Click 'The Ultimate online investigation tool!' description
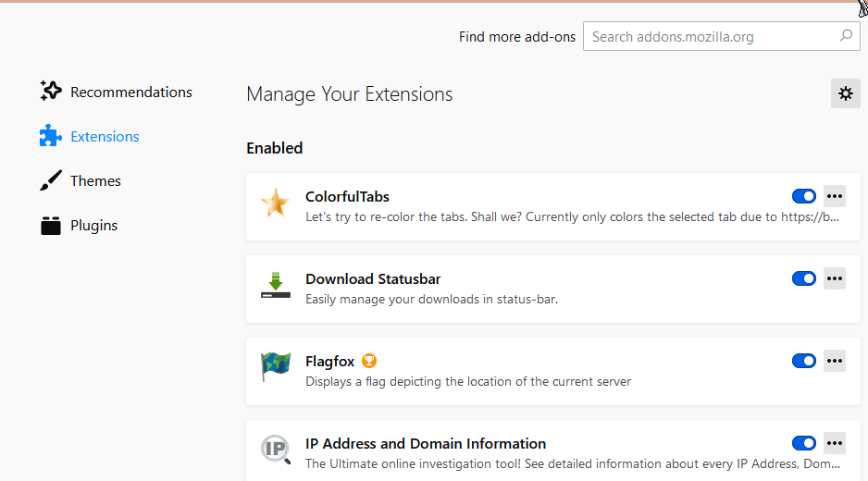Image resolution: width=868 pixels, height=481 pixels. (x=573, y=463)
